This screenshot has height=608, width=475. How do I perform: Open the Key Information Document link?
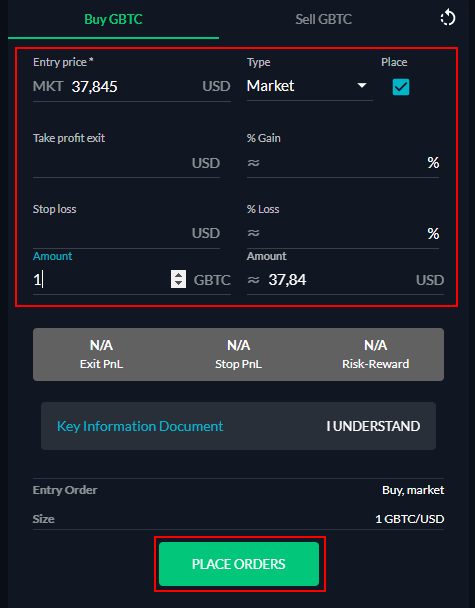pos(140,426)
